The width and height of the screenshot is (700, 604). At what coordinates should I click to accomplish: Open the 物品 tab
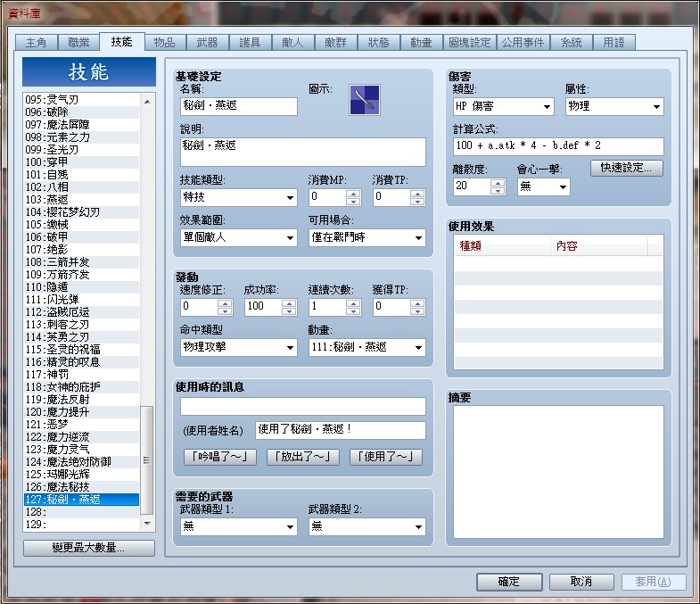(164, 43)
